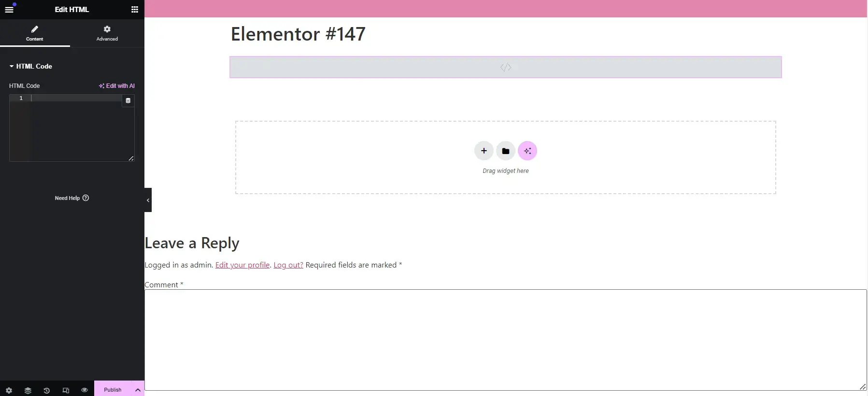The height and width of the screenshot is (396, 868).
Task: Switch to Responsive Mode icon
Action: click(66, 390)
